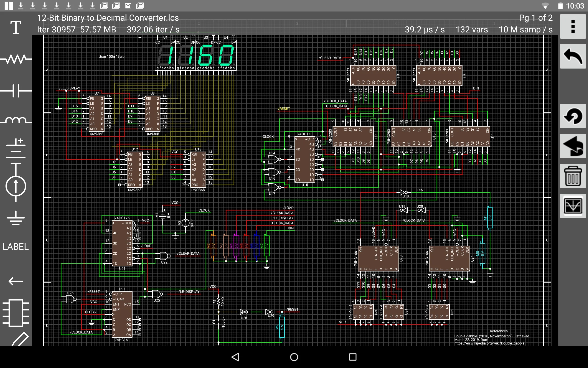Select the U23 74HC166 shift register

point(378,259)
